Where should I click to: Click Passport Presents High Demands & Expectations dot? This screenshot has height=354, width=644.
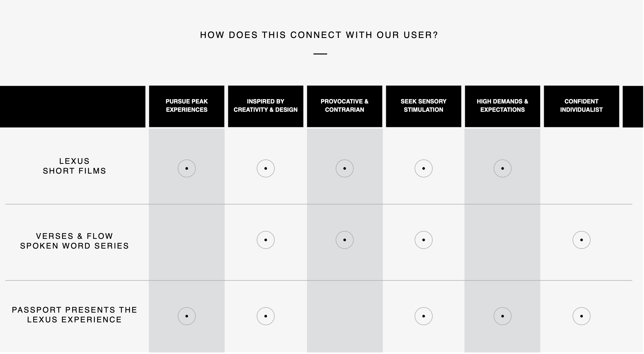pyautogui.click(x=503, y=317)
